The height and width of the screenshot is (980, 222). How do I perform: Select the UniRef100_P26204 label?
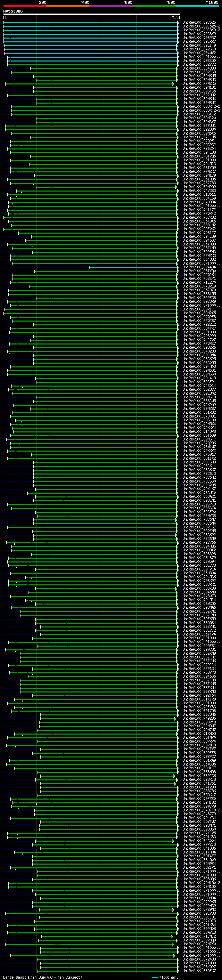coord(199,148)
